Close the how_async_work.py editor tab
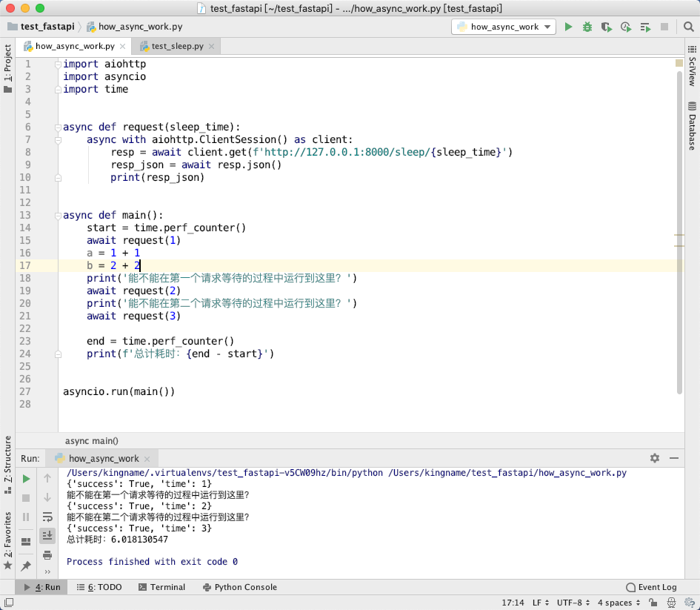Viewport: 700px width, 610px height. (122, 47)
